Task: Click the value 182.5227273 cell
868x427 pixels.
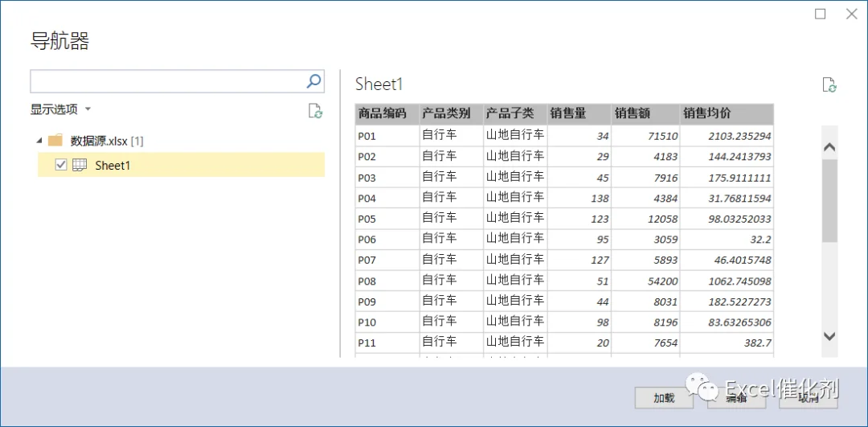Action: (727, 302)
